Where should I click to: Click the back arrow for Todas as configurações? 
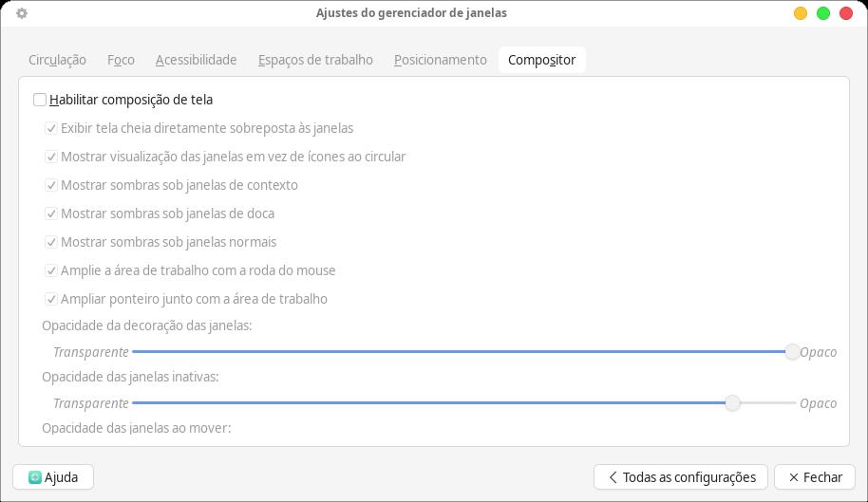click(x=613, y=477)
